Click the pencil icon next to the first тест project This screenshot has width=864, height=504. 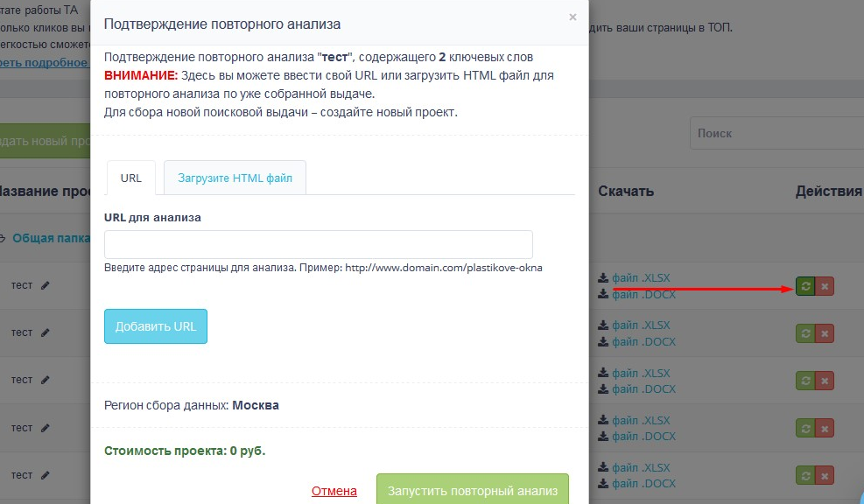click(44, 284)
